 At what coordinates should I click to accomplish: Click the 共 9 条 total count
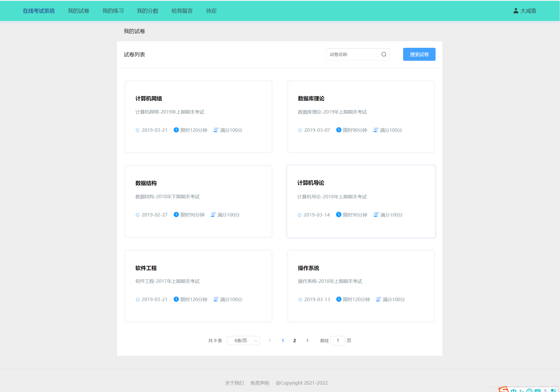[x=215, y=340]
